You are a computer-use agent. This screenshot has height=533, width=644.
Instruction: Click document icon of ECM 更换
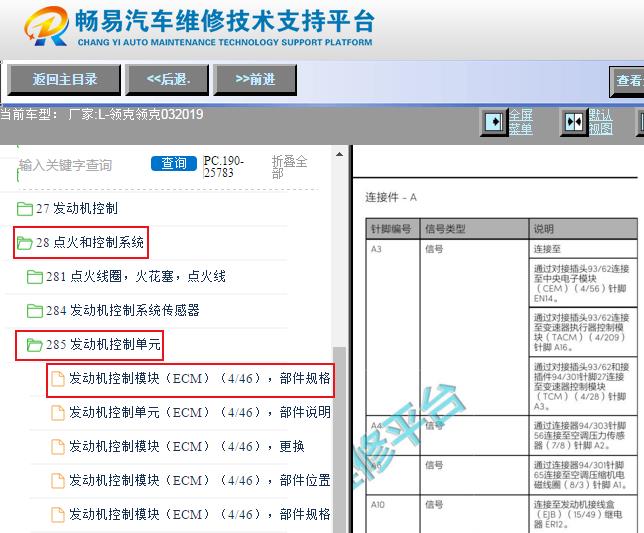point(58,447)
